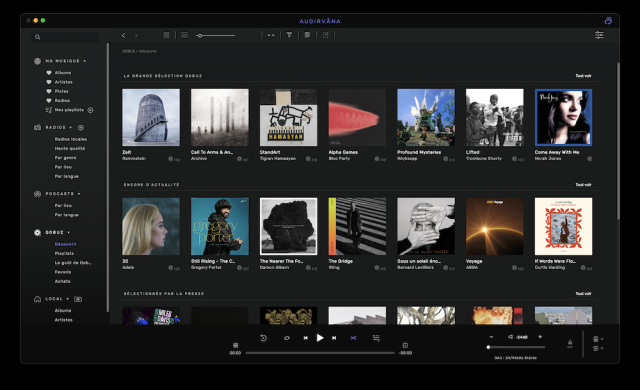Click the edit metadata icon in toolbar
This screenshot has width=640, height=390.
click(x=325, y=35)
